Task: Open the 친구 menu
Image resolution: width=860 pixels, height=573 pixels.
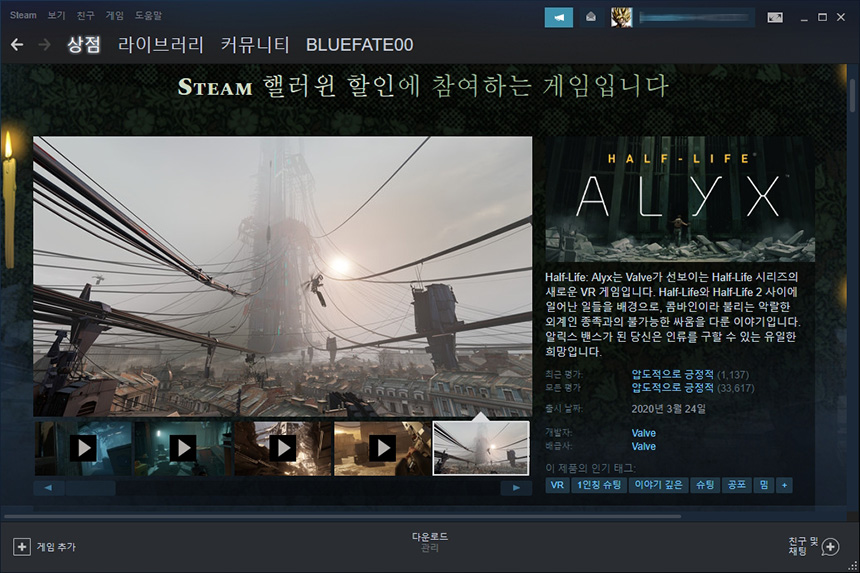Action: (85, 15)
